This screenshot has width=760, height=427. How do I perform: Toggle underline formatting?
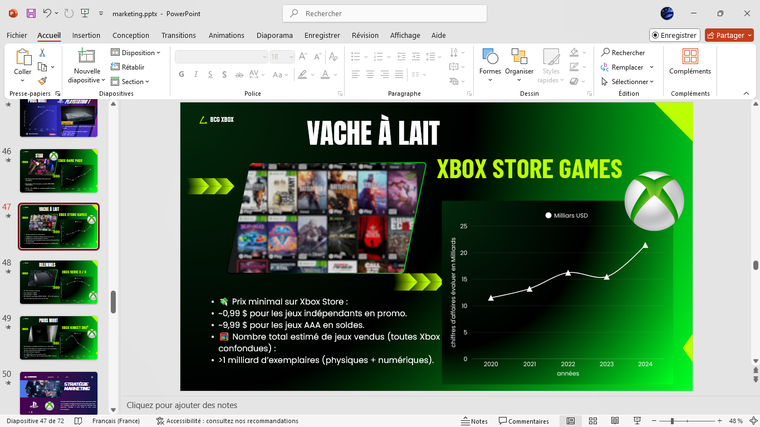tap(210, 75)
